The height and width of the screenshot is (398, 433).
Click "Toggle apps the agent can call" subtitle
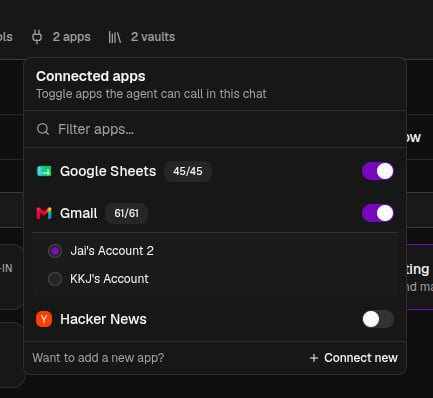coord(151,94)
